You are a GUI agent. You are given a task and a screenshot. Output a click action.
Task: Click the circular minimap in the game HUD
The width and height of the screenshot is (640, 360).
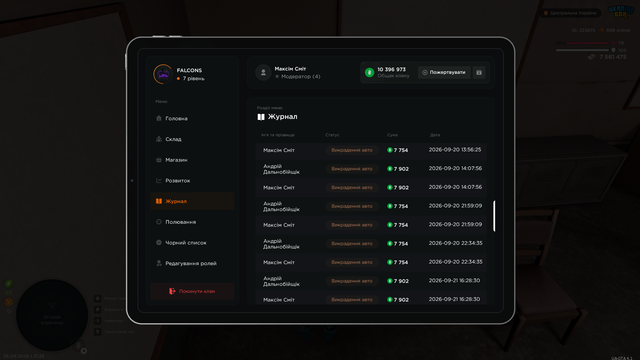coord(52,315)
